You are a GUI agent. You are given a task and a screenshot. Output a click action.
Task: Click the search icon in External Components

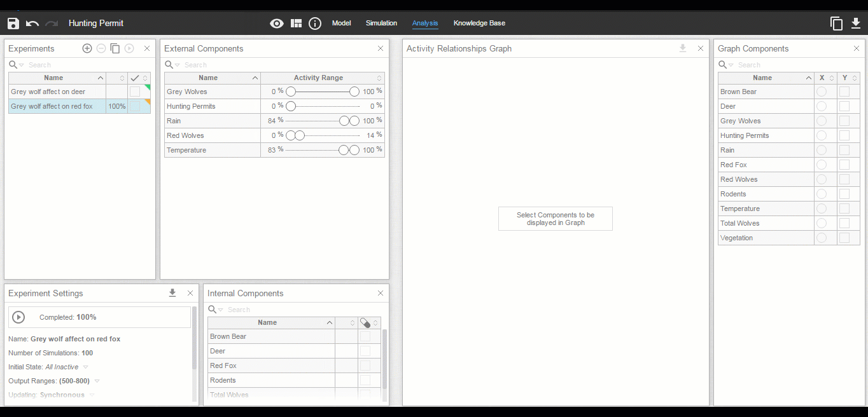tap(169, 65)
